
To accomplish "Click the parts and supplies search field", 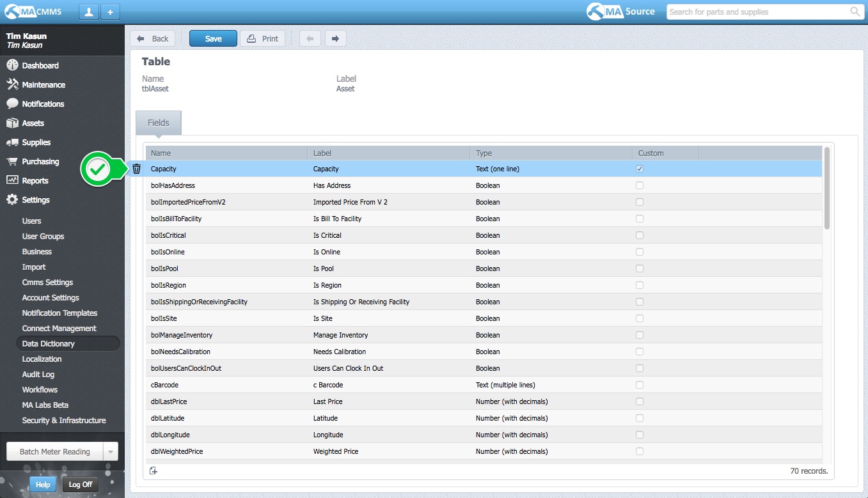I will point(758,12).
